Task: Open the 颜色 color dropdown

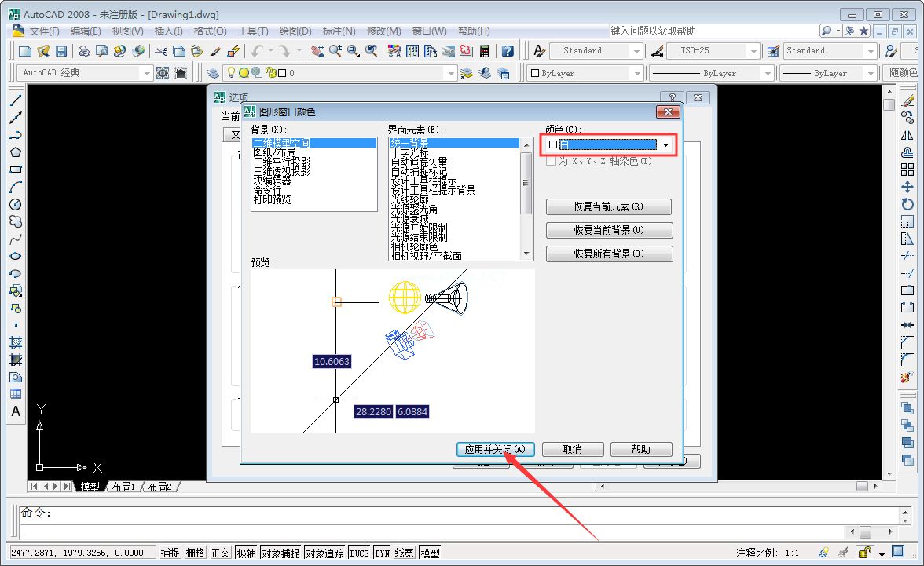Action: point(665,145)
